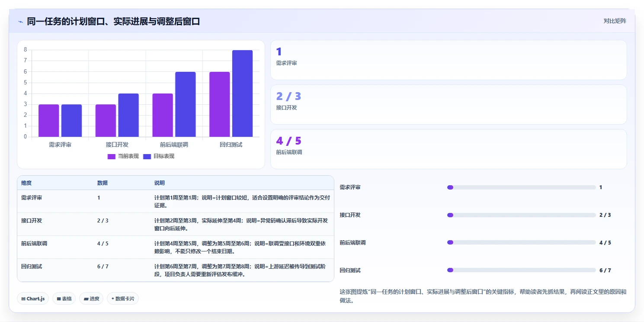Click the 维度 column header in the table

(x=26, y=183)
